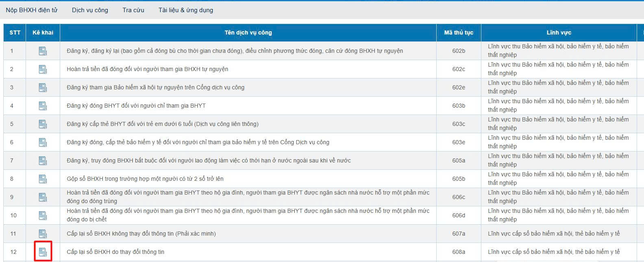Select the service name ending 'đóng do bị chết'

[248, 215]
